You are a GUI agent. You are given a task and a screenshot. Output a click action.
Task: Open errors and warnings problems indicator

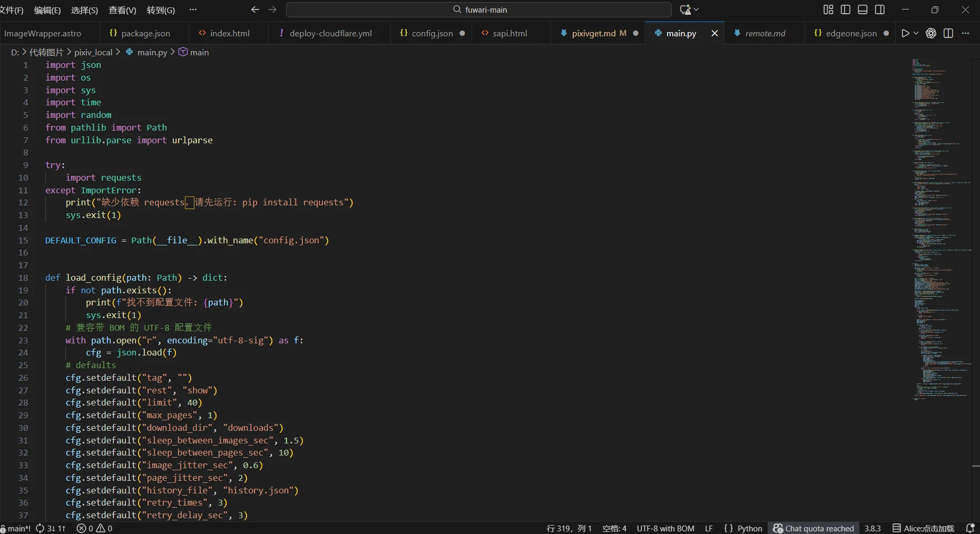[94, 528]
